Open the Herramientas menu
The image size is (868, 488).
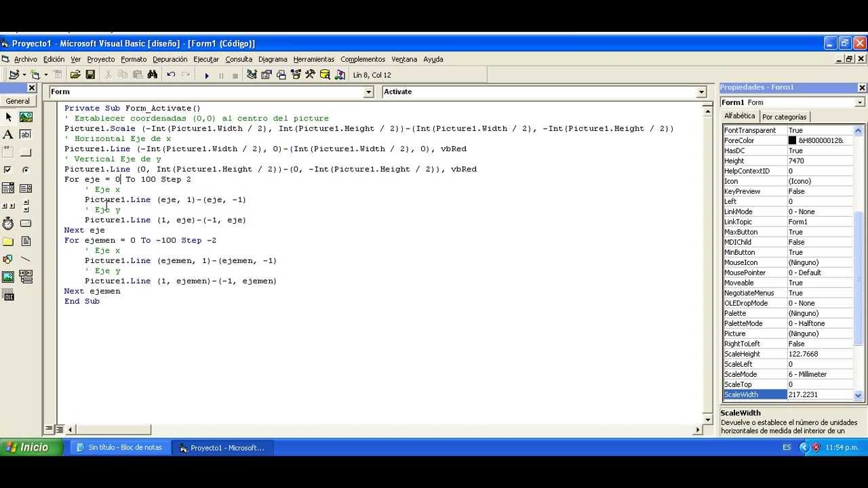(314, 59)
